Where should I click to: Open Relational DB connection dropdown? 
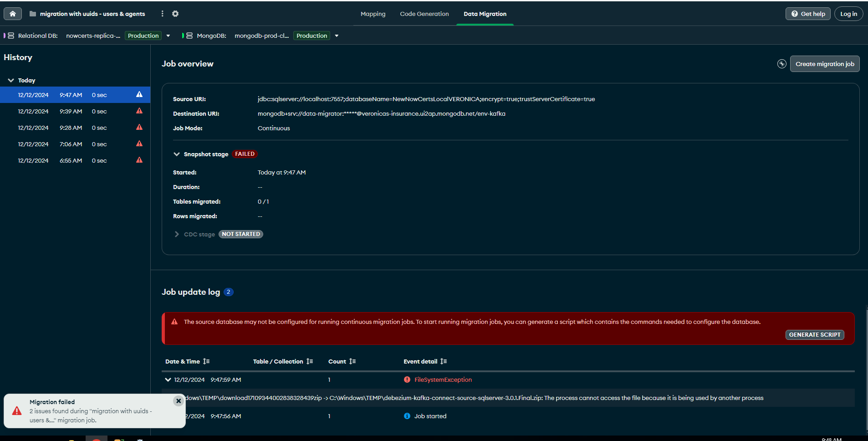[x=168, y=36]
